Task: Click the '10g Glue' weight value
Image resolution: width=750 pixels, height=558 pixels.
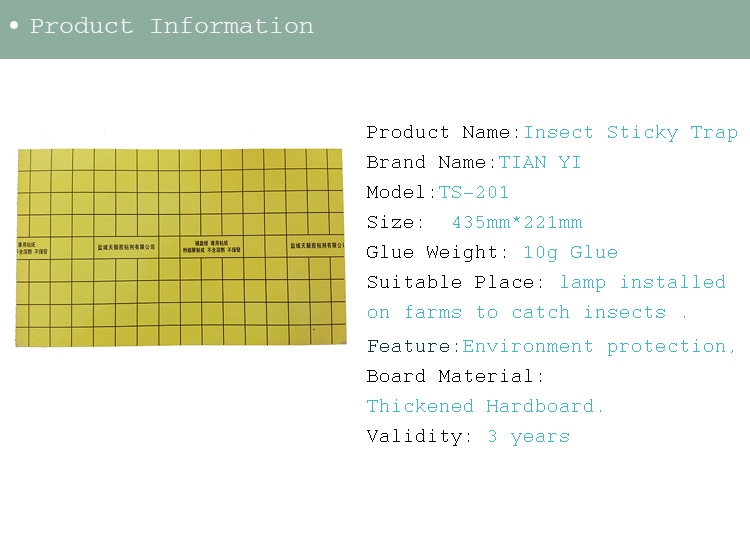Action: (570, 252)
